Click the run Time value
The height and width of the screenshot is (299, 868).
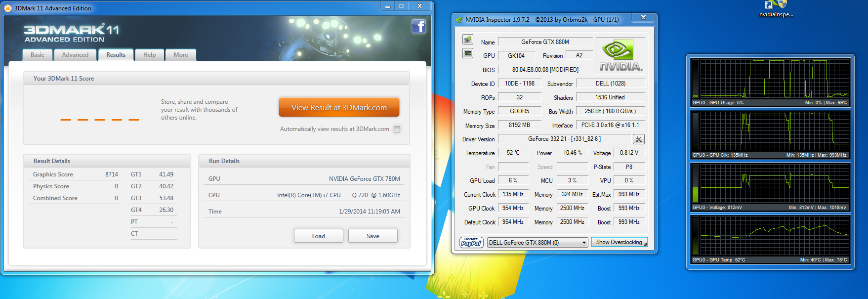pyautogui.click(x=370, y=212)
